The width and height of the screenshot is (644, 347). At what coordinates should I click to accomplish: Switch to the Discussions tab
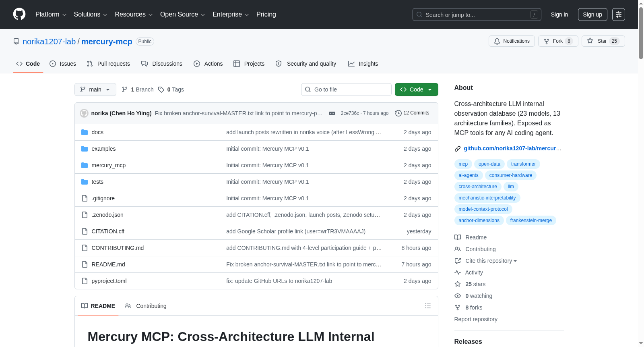162,64
